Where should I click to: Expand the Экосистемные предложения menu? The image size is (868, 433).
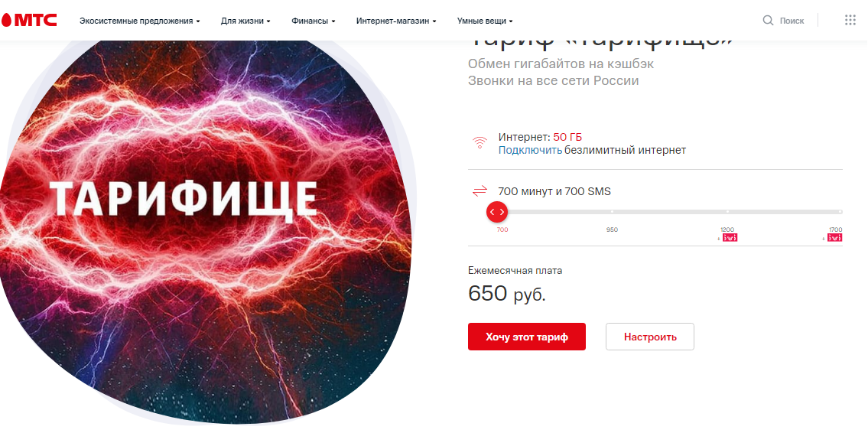(x=139, y=21)
